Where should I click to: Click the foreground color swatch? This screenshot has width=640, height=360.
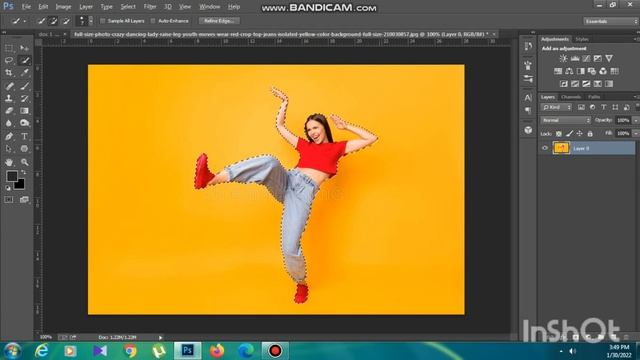point(12,176)
